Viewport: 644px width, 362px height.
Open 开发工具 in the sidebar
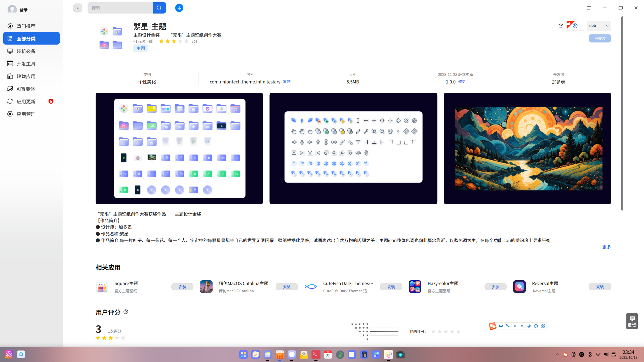[x=31, y=64]
